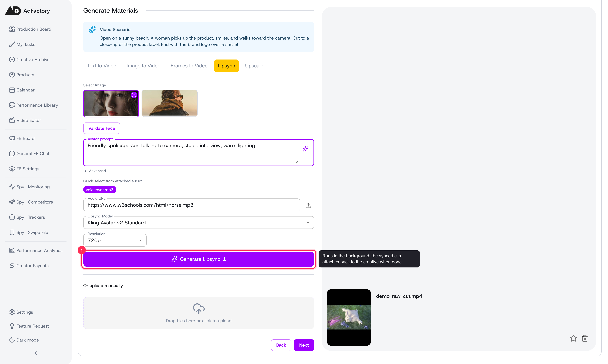The width and height of the screenshot is (608, 364).
Task: Launch the Video Editor
Action: coord(25,120)
